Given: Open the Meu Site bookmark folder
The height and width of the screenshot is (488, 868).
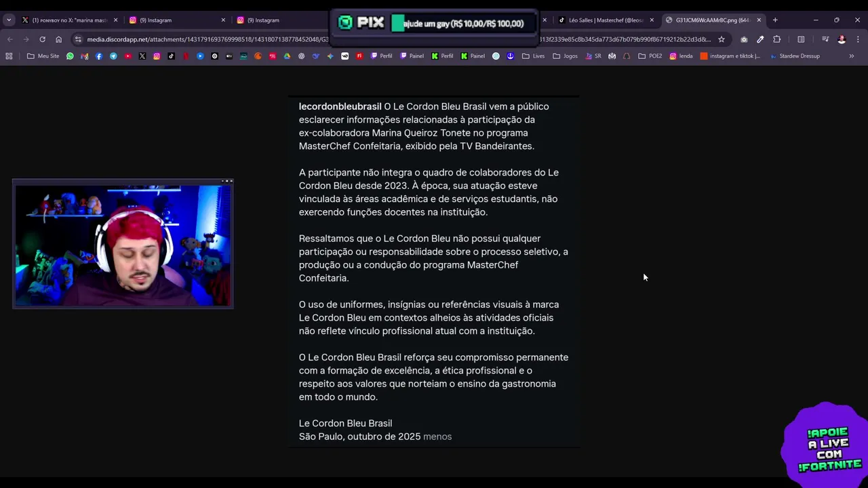Looking at the screenshot, I should (43, 56).
